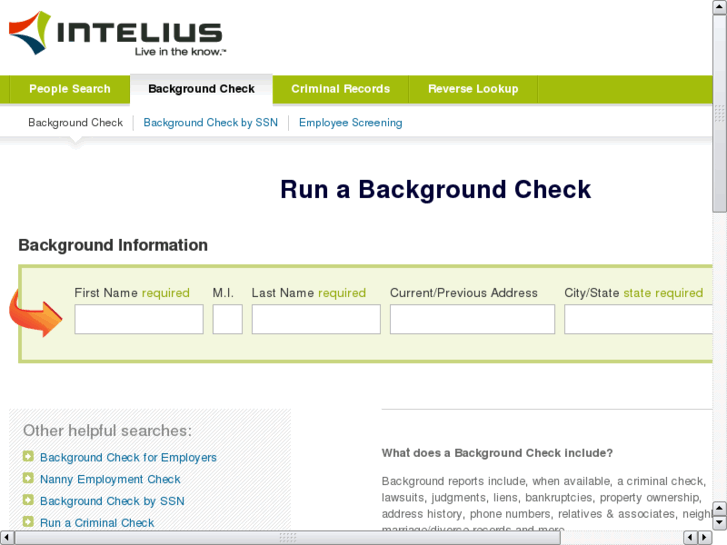The image size is (727, 545).
Task: Click green arrow icon beside Background Check for Employers
Action: pyautogui.click(x=28, y=456)
